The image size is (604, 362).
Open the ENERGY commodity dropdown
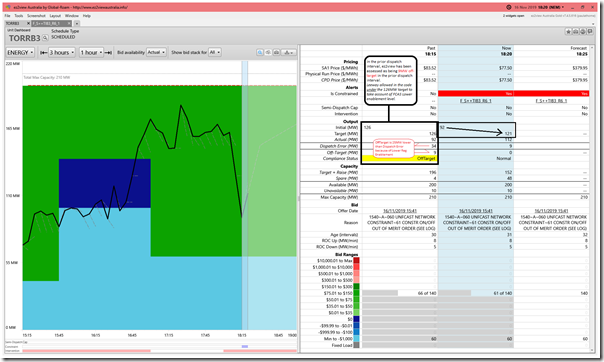pos(20,52)
